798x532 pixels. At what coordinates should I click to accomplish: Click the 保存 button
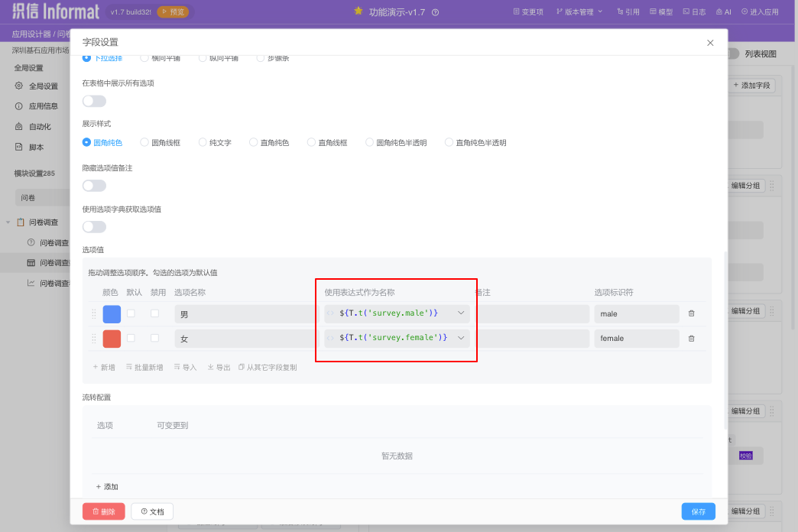tap(698, 511)
